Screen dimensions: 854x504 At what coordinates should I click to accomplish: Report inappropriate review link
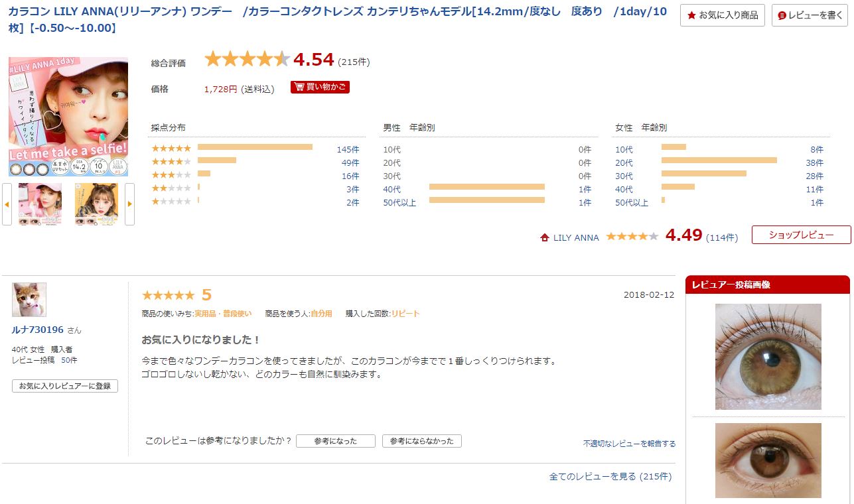tap(629, 444)
